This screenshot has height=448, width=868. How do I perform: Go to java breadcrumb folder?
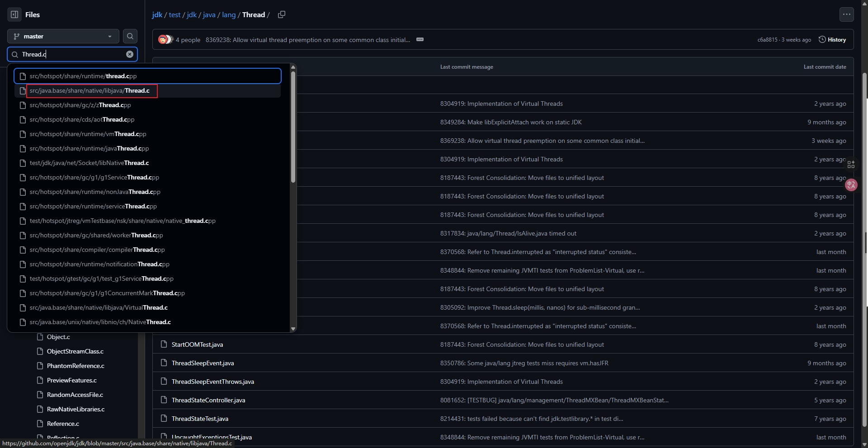coord(209,14)
